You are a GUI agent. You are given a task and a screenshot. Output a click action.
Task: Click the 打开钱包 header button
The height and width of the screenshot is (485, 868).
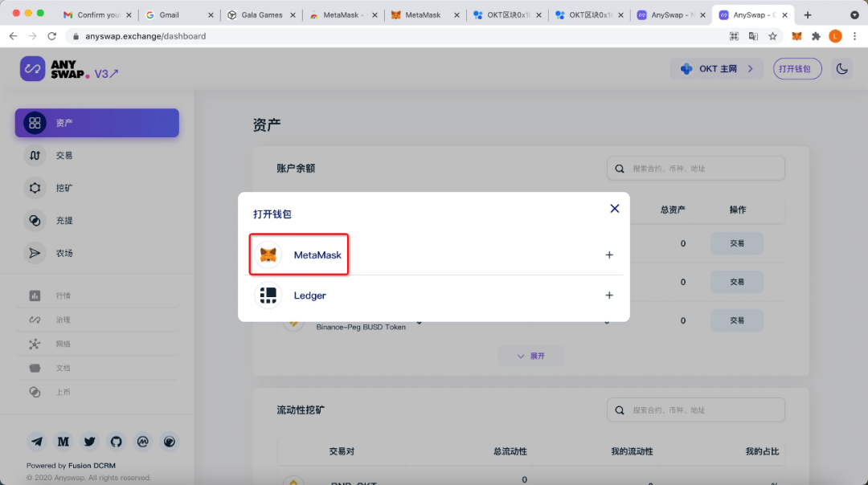(x=797, y=68)
